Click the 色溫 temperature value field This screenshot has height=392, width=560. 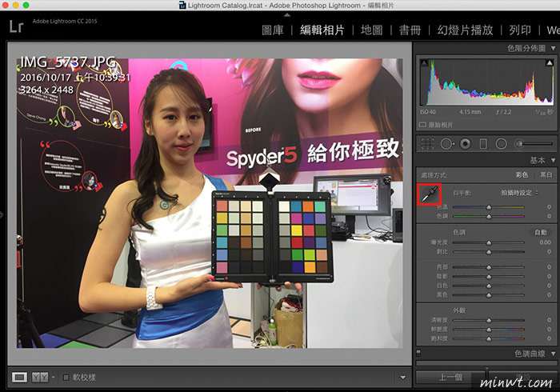pos(549,206)
